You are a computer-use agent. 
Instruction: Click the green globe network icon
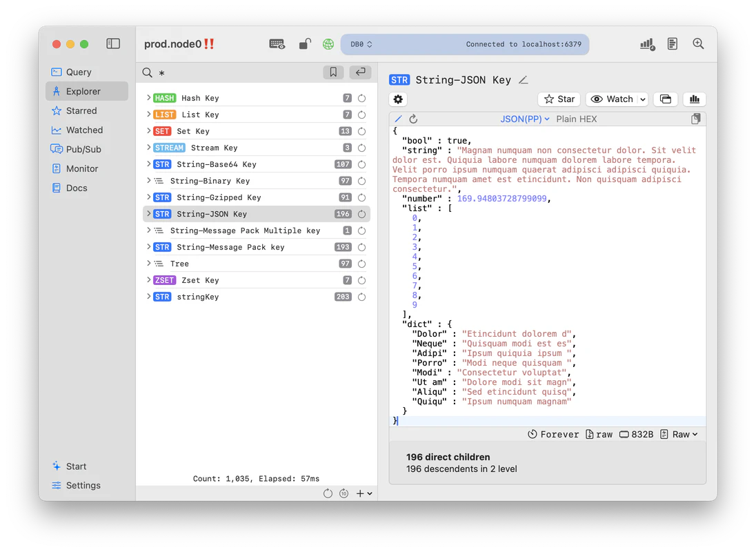328,43
